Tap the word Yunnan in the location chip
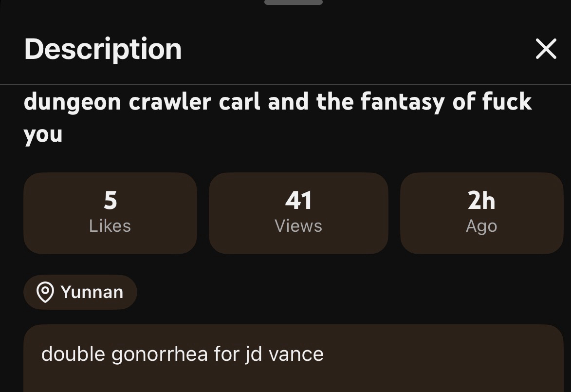This screenshot has width=571, height=392. click(92, 292)
